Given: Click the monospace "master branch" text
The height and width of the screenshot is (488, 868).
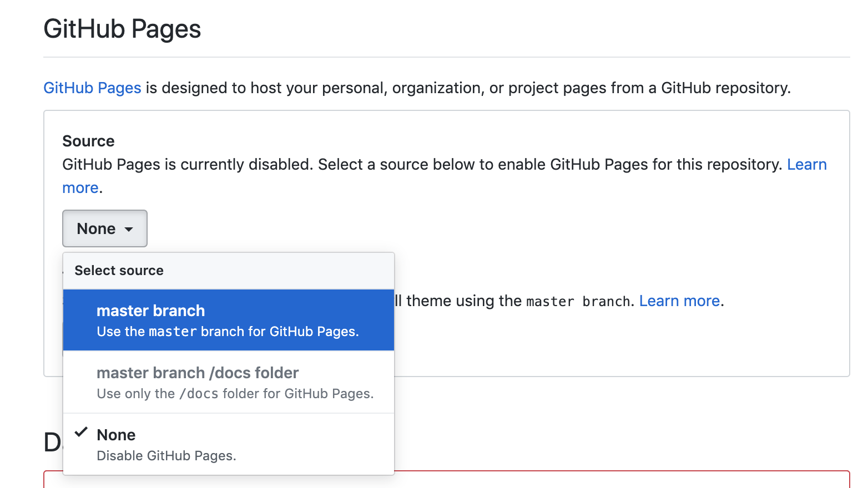Looking at the screenshot, I should (577, 302).
